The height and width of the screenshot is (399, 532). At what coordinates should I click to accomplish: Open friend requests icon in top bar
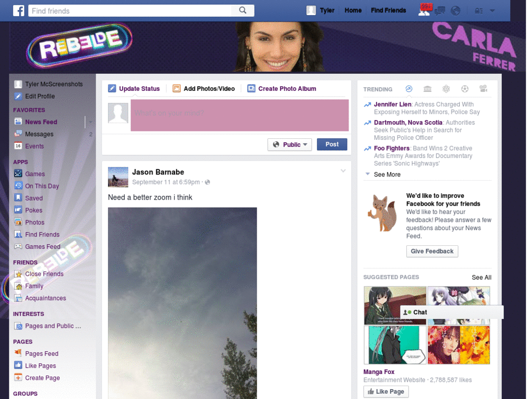coord(424,10)
